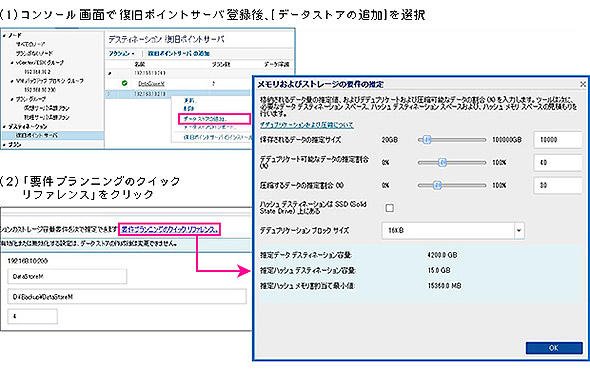Select 更新 in the context menu

[189, 100]
